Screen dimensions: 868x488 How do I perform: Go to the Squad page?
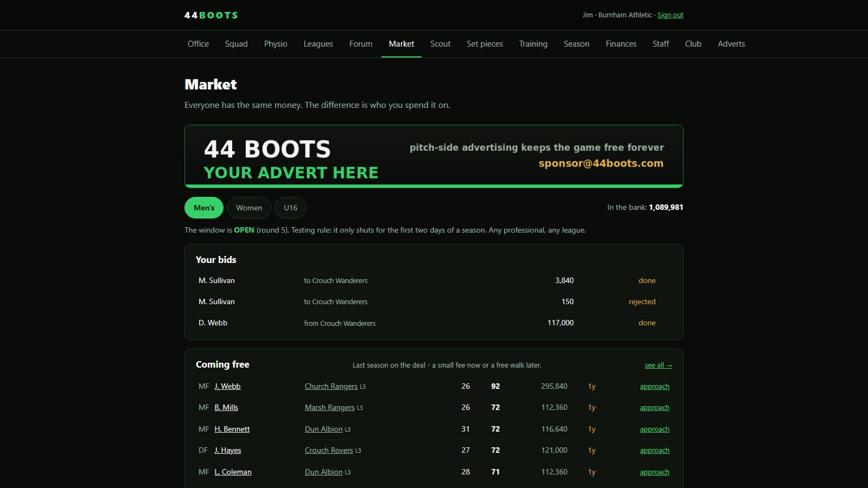[236, 44]
